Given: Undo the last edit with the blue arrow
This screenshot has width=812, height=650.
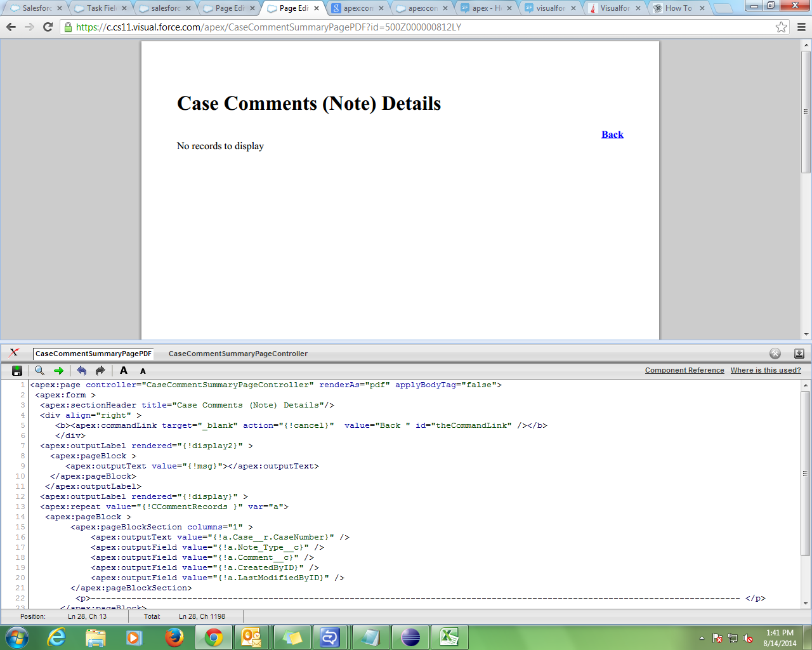Looking at the screenshot, I should click(81, 371).
